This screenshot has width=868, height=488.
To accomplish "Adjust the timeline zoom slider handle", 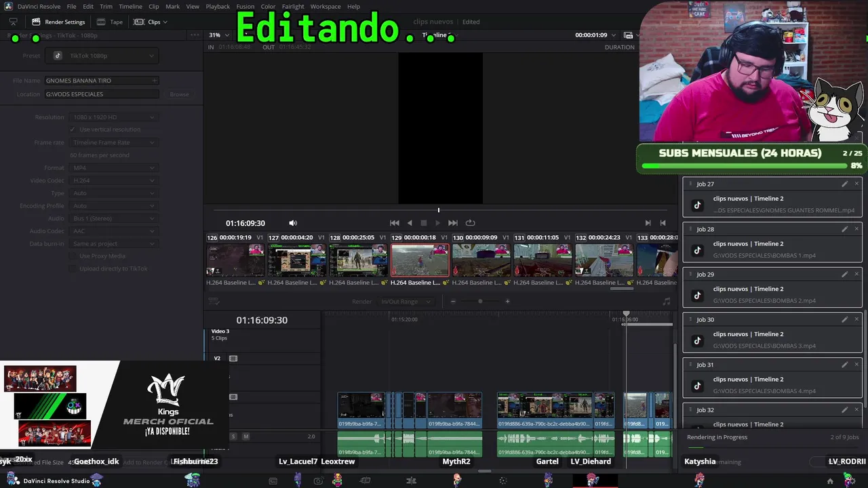I will [480, 302].
